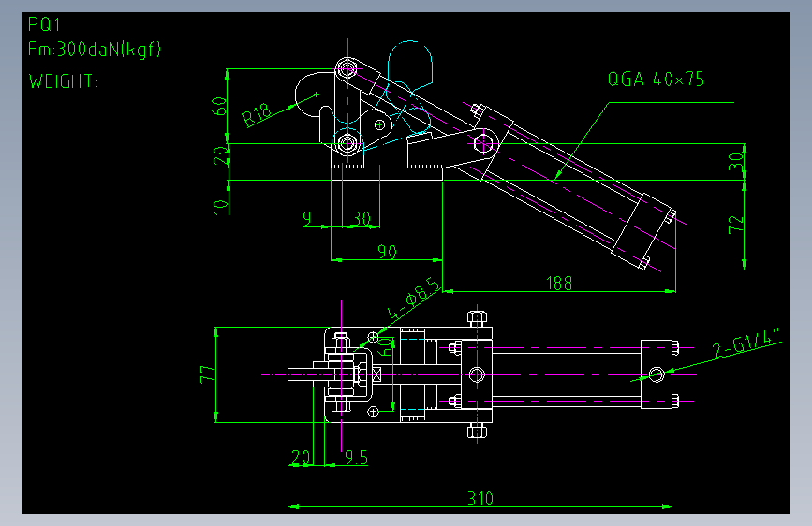
Task: Select the 60 vertical dimension at top
Action: click(x=219, y=106)
